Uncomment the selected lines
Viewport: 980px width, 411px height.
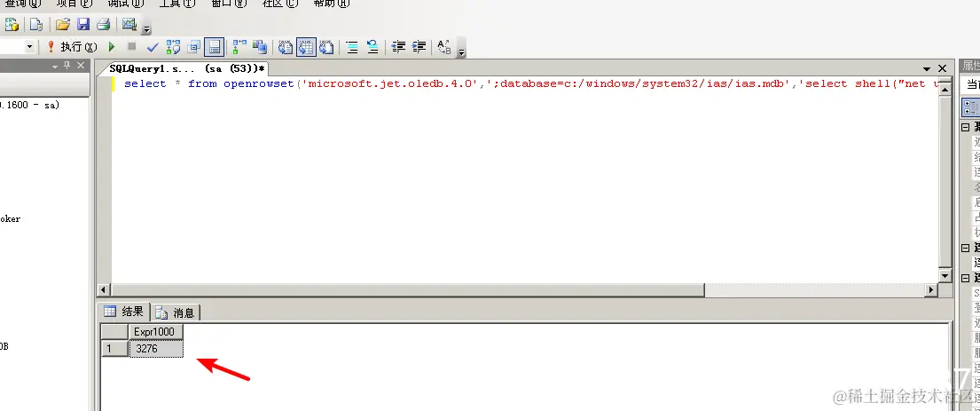[372, 47]
